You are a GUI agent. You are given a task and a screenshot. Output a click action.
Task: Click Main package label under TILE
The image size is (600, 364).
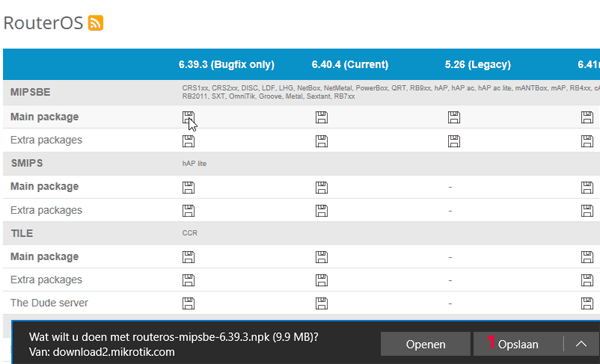tap(44, 256)
